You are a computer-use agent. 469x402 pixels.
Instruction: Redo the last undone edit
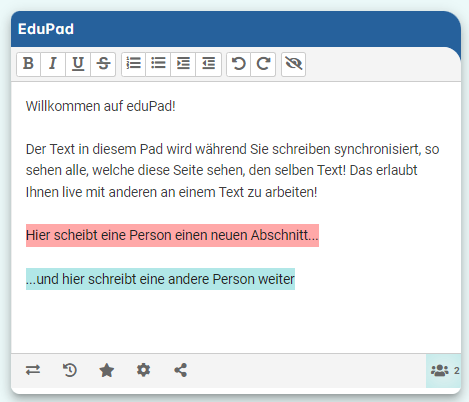click(x=263, y=64)
